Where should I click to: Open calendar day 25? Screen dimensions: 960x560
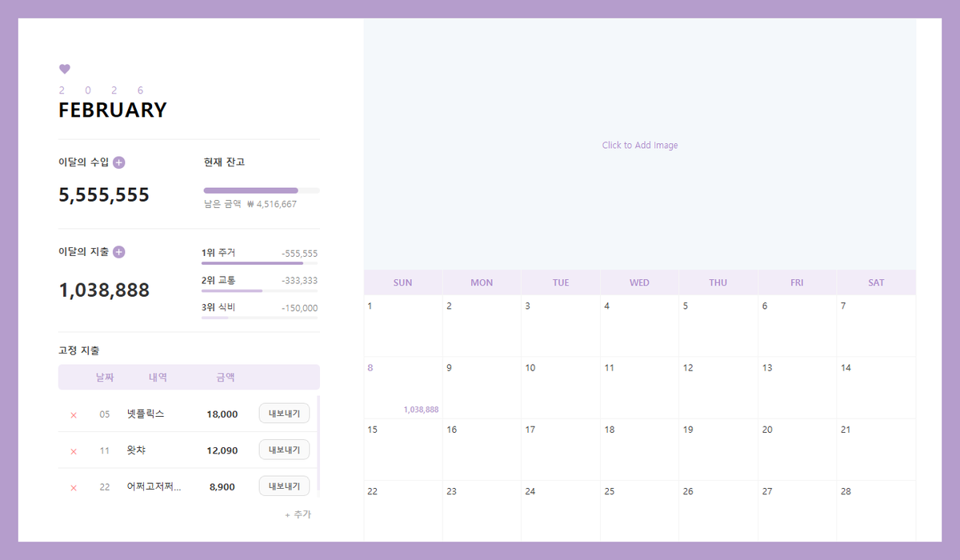coord(639,510)
